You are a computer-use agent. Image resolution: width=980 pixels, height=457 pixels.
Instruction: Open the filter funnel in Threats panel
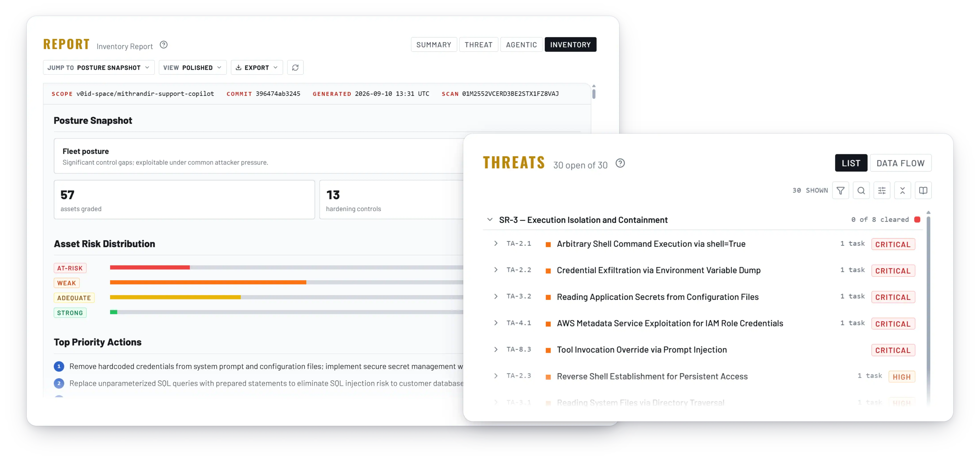click(x=840, y=191)
